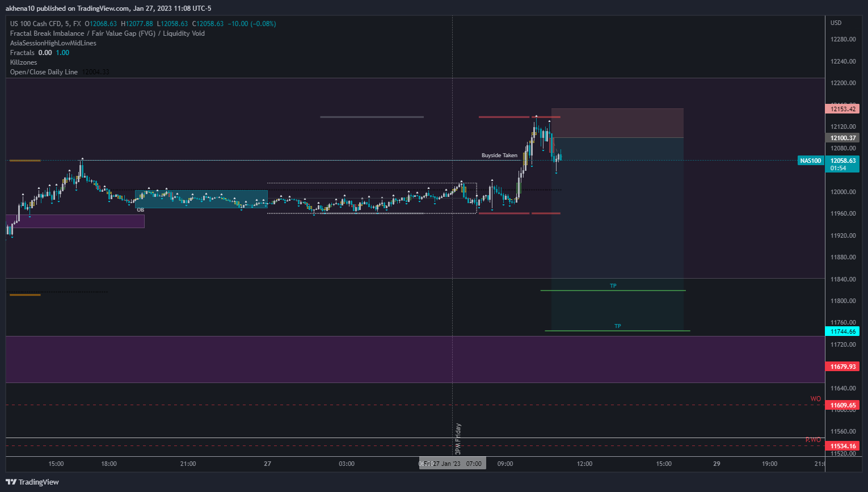This screenshot has height=492, width=868.
Task: Click the Fractal Break Imbalance indicator label
Action: point(107,33)
